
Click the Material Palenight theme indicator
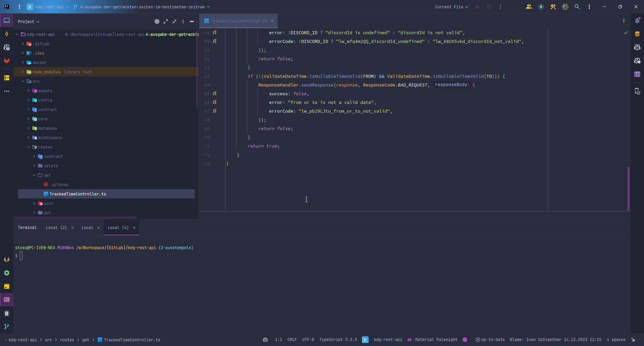(436, 340)
